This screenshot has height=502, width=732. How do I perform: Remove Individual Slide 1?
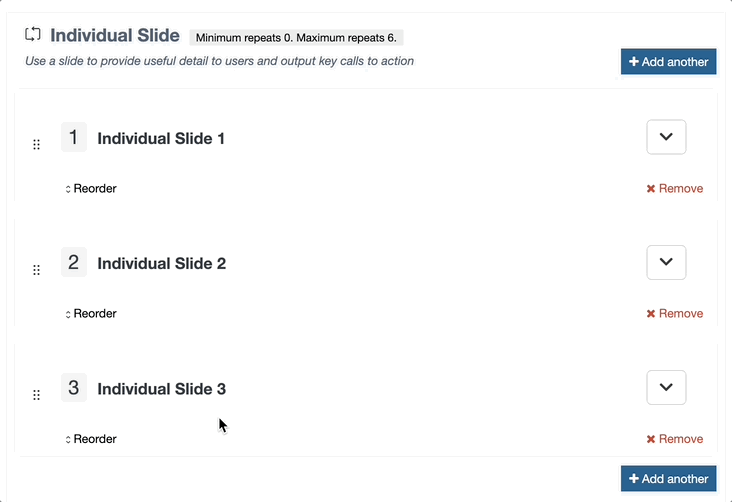click(x=675, y=188)
